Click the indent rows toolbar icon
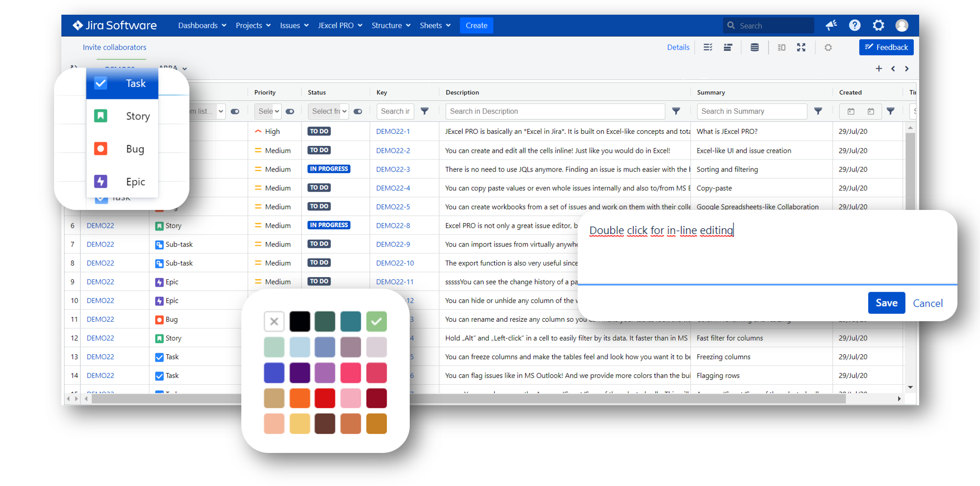980x486 pixels. click(x=728, y=47)
